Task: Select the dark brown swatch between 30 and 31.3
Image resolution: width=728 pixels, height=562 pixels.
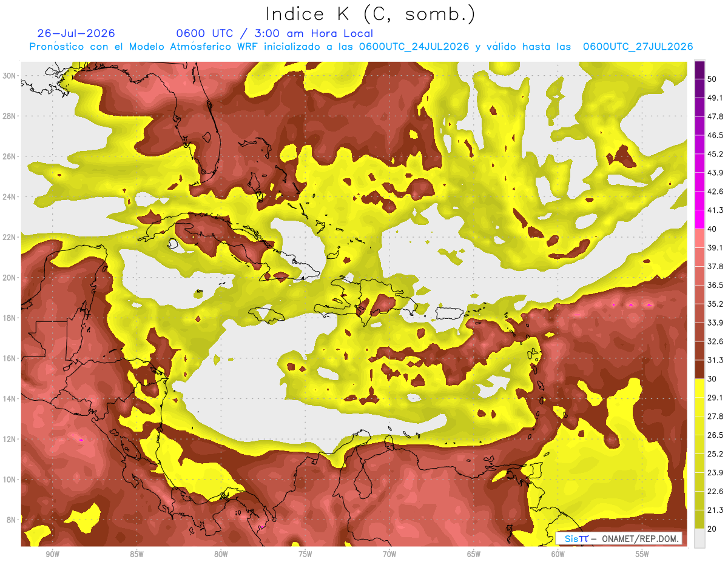Action: (x=699, y=370)
